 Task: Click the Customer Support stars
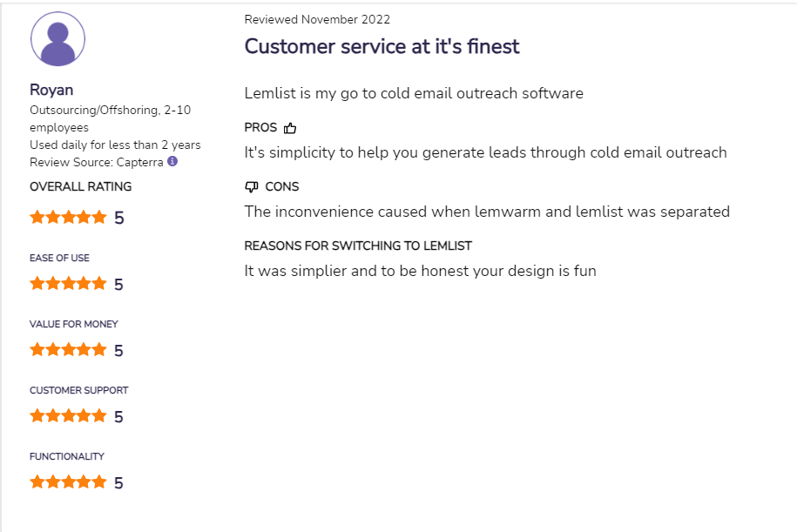[68, 415]
